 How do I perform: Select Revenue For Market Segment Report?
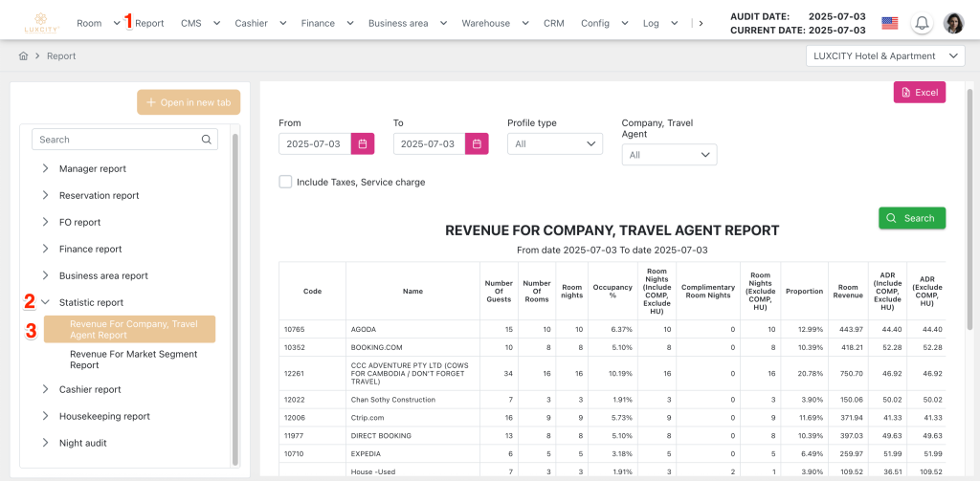133,360
